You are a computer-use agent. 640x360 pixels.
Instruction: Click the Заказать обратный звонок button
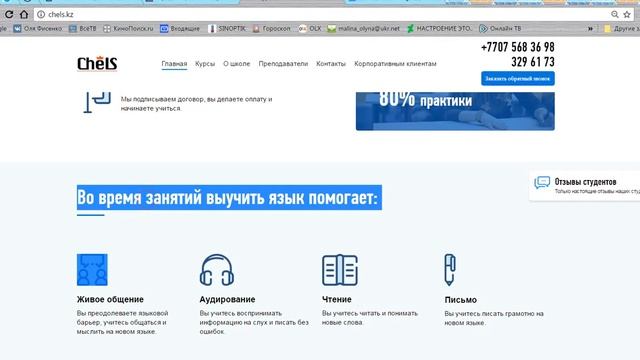(518, 78)
